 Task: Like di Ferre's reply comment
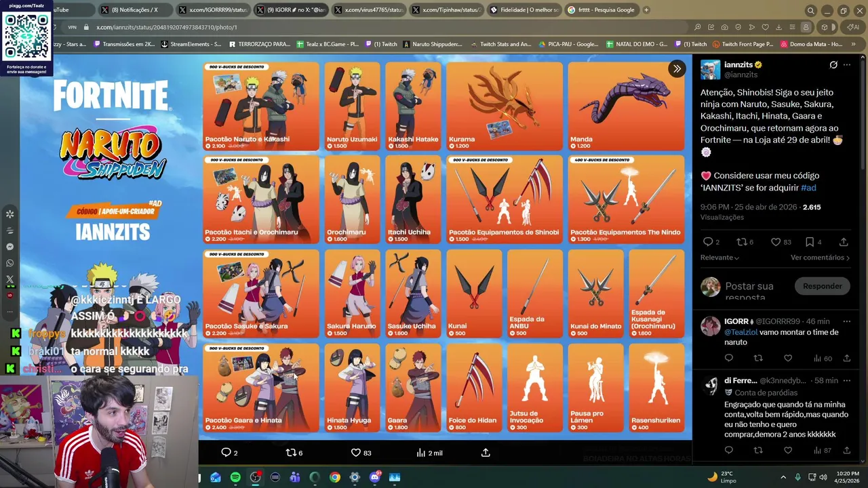pyautogui.click(x=788, y=450)
